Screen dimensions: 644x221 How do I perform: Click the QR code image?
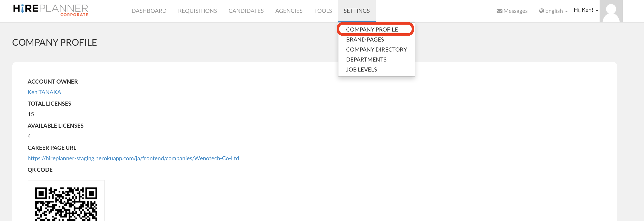tap(66, 203)
